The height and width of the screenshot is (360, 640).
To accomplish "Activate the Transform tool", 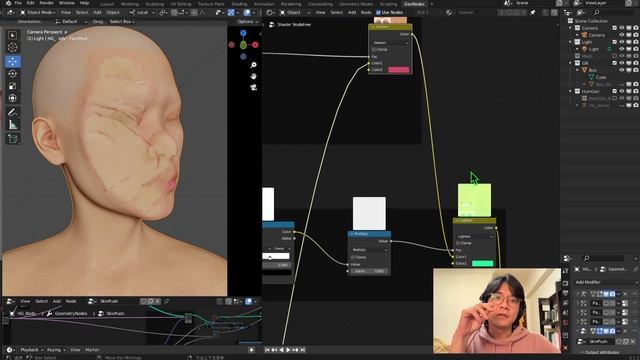I will point(13,98).
